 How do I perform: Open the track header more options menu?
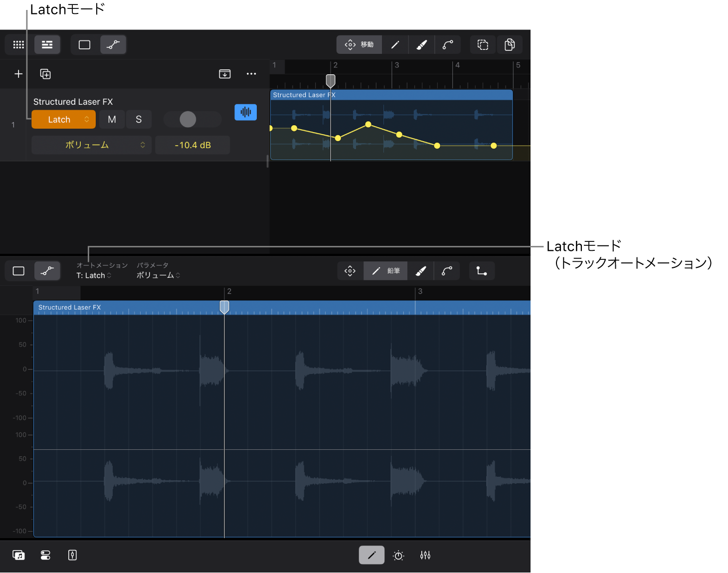point(251,74)
